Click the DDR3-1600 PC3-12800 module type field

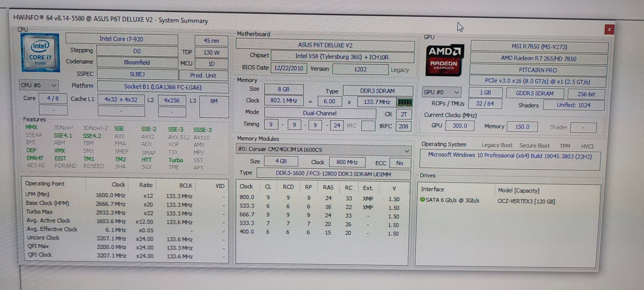[333, 174]
